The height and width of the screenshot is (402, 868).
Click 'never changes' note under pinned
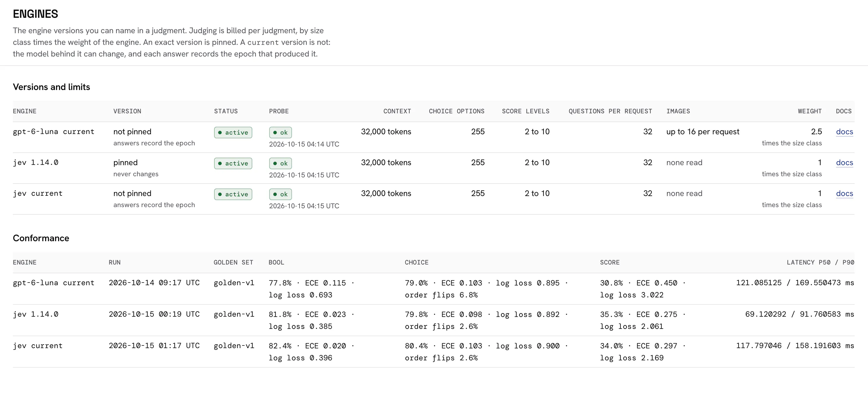coord(136,174)
